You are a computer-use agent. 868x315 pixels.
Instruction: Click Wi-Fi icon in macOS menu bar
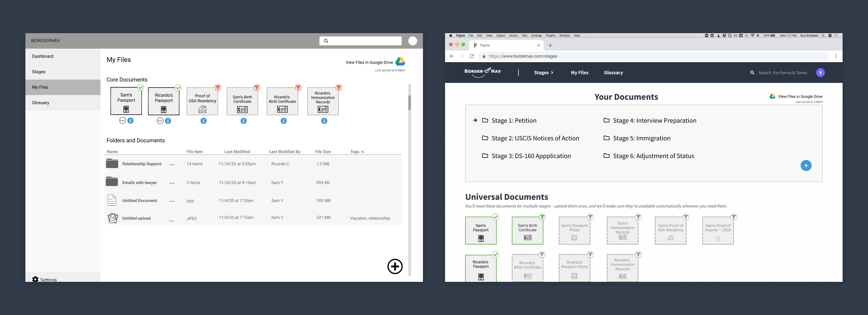[752, 35]
